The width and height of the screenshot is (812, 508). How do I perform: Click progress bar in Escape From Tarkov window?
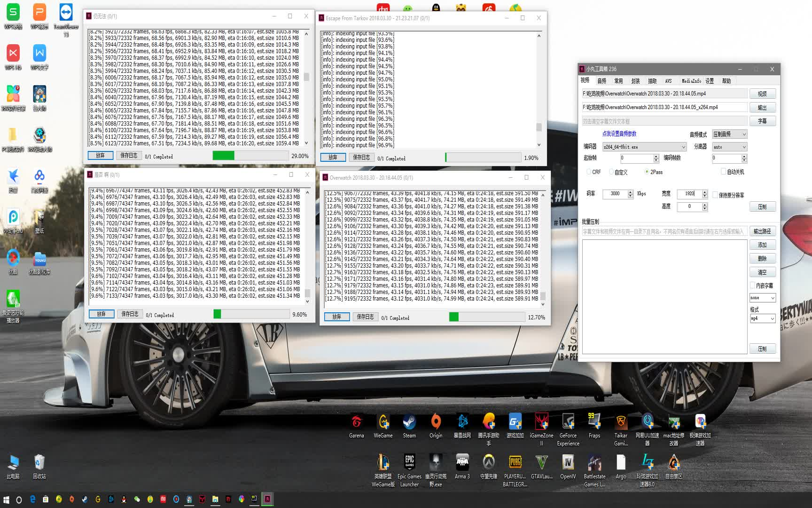tap(483, 158)
